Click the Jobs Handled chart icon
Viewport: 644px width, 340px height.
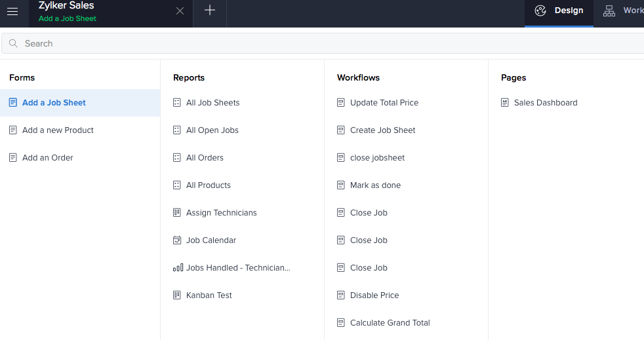pos(178,268)
